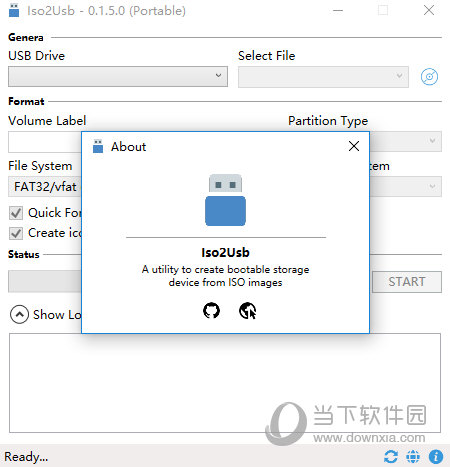This screenshot has height=467, width=450.
Task: Open About via info icon in status bar
Action: (x=436, y=457)
